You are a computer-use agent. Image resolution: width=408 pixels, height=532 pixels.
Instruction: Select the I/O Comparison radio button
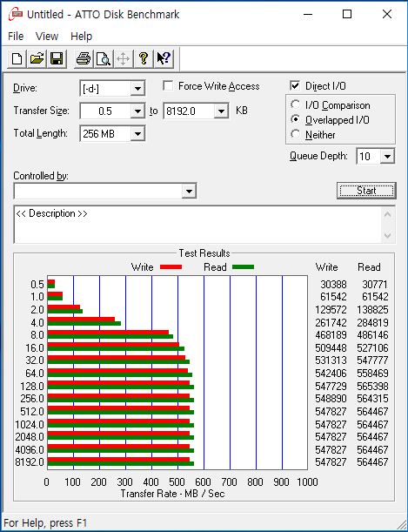tap(296, 104)
